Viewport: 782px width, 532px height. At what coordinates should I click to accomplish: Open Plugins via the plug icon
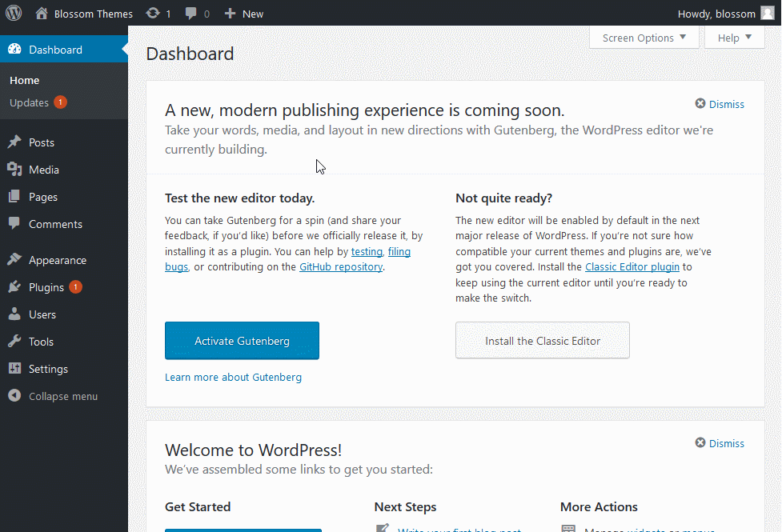[14, 287]
